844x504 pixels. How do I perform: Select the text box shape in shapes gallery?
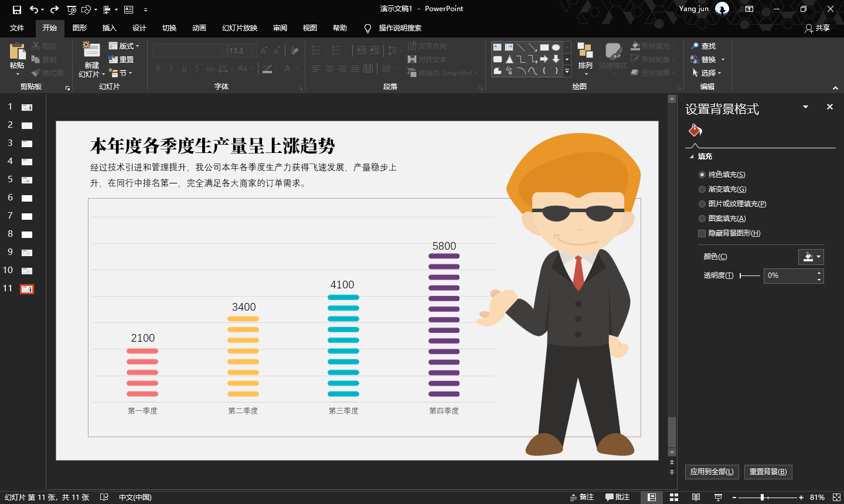click(498, 47)
